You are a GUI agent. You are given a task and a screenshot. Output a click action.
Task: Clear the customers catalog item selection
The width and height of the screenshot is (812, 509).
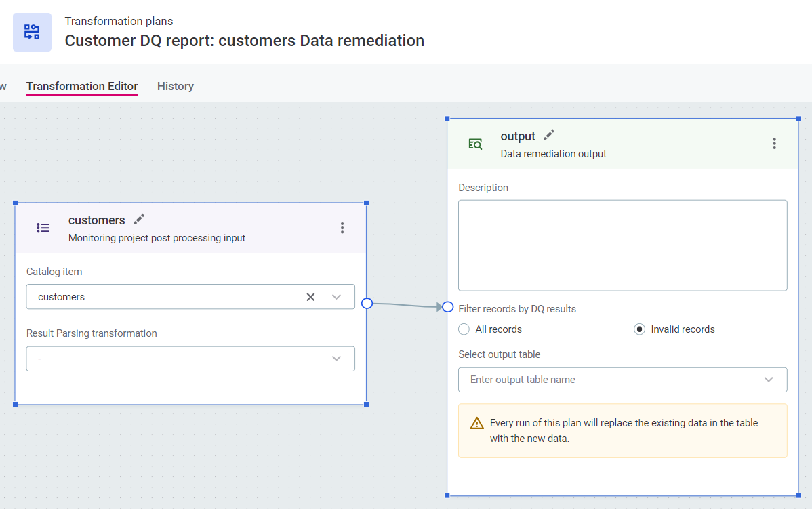click(x=310, y=297)
